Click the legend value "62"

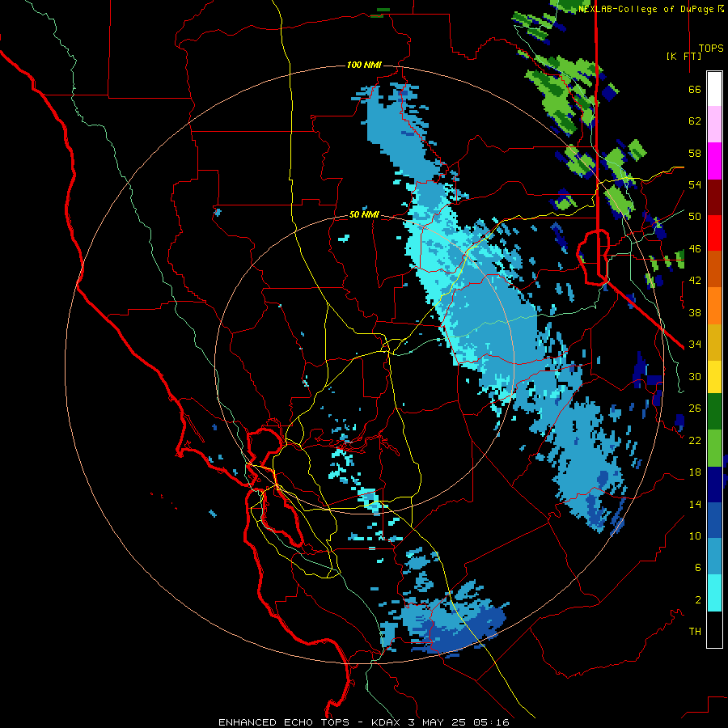click(x=695, y=121)
